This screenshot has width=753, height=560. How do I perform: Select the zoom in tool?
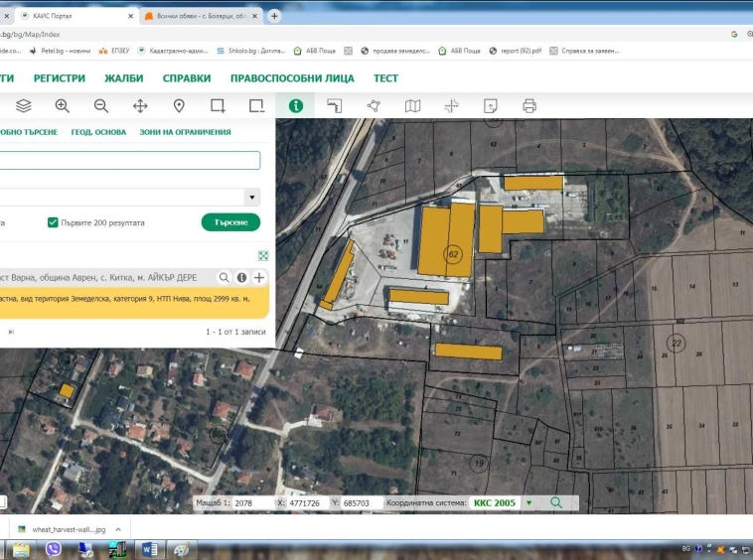63,106
